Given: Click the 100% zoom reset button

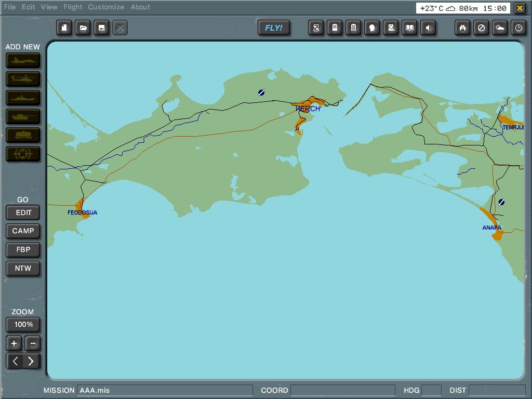Looking at the screenshot, I should [x=23, y=325].
